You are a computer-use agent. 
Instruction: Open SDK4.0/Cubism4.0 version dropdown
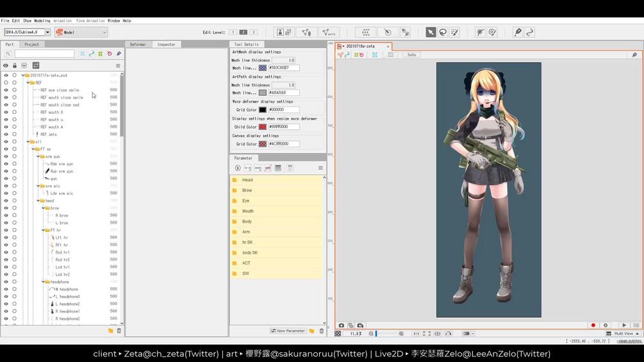(47, 32)
